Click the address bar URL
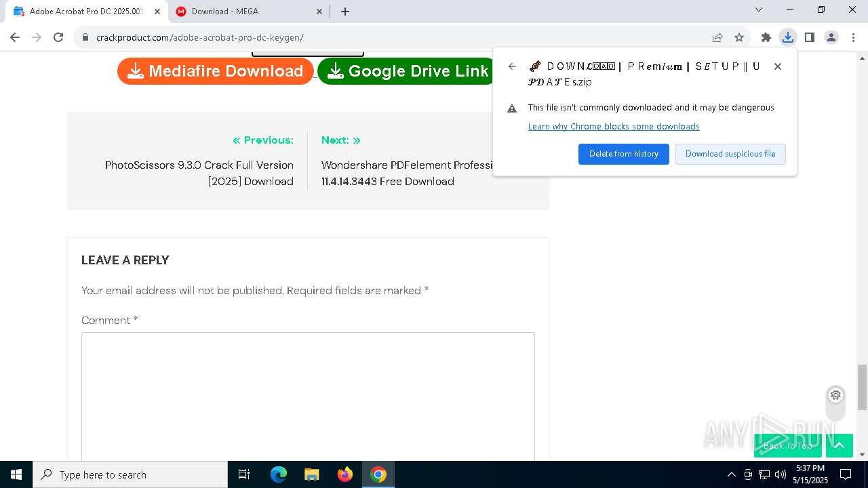 click(200, 37)
